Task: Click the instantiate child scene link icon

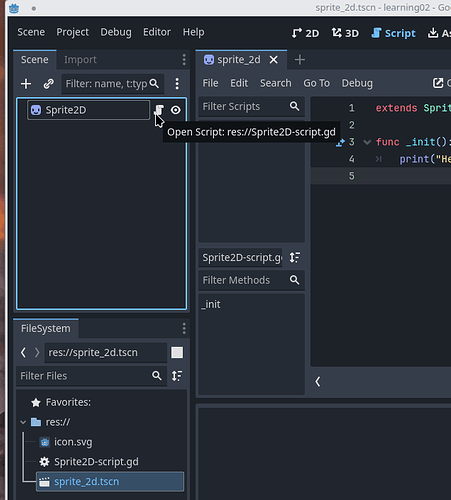Action: (x=49, y=84)
